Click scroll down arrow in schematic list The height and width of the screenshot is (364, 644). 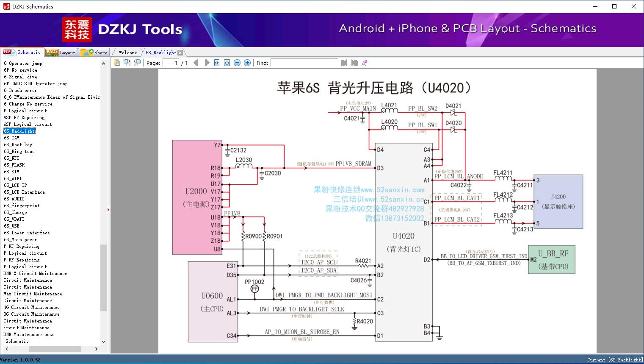coord(103,342)
